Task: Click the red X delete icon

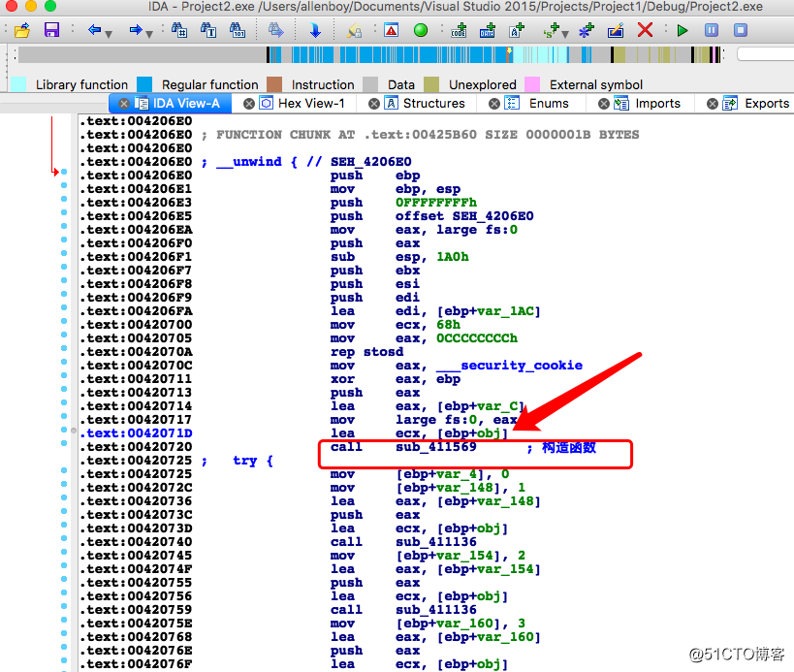Action: pos(645,30)
